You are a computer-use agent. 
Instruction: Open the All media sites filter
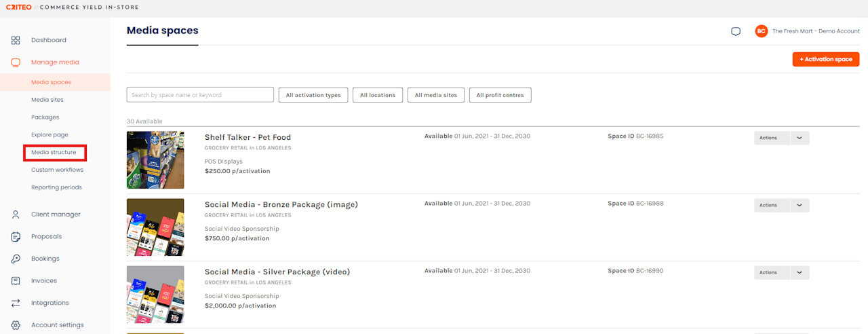point(437,95)
